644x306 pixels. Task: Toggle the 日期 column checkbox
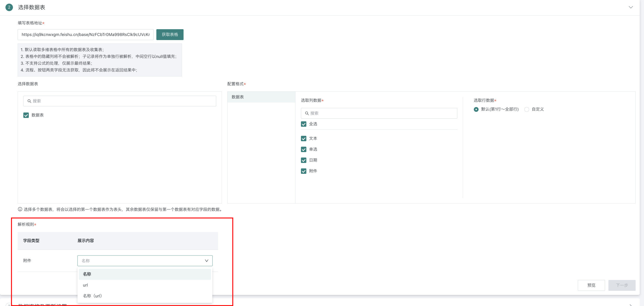303,160
